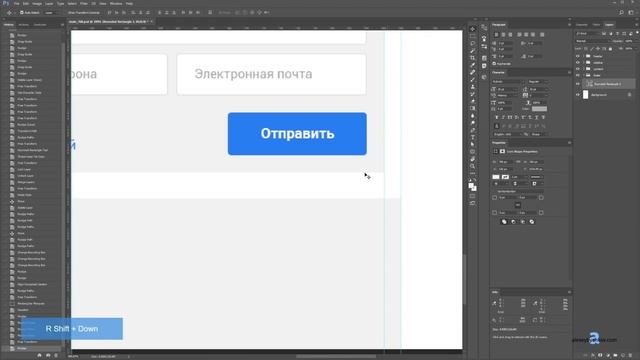Select the Path Selection tool

472,144
